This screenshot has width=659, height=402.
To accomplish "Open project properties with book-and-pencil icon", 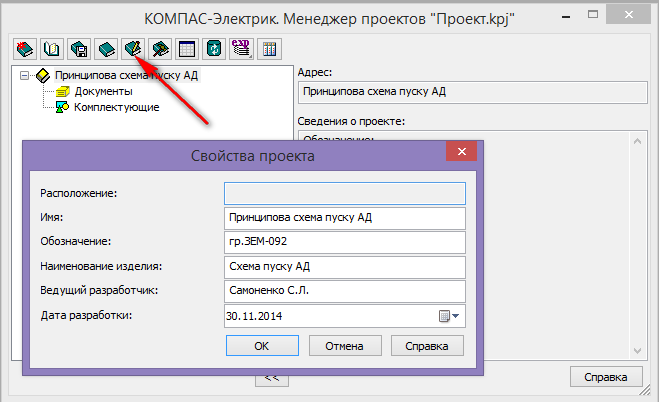I will pos(133,49).
